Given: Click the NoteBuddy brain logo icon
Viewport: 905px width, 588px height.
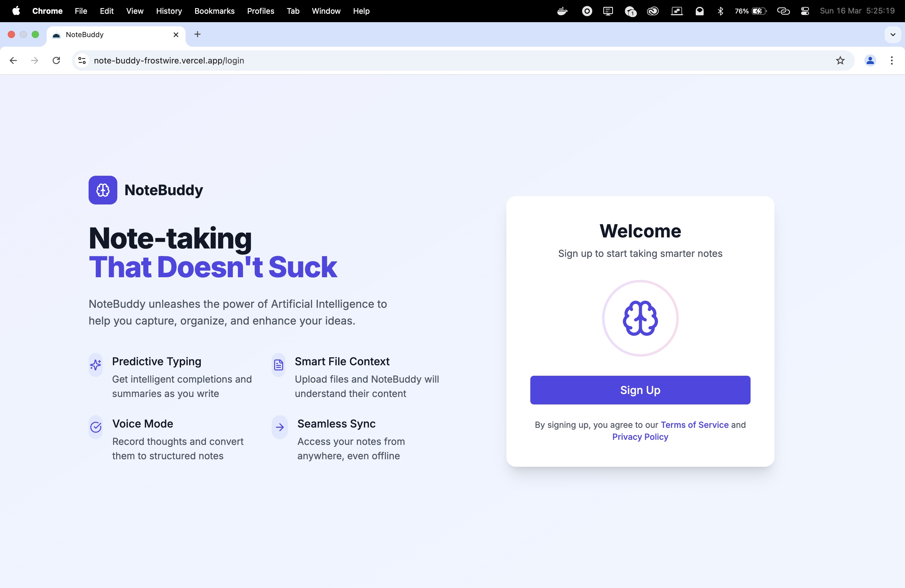Looking at the screenshot, I should 103,190.
